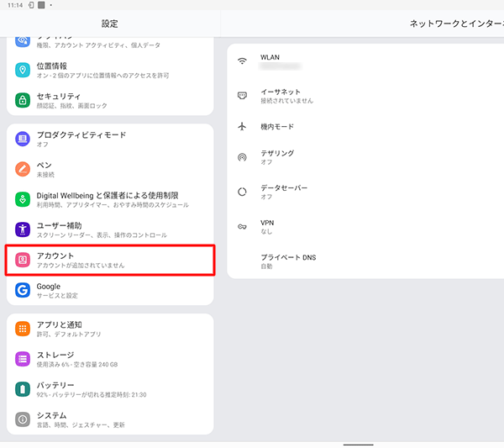
Task: Tap the orange pen icon
Action: point(23,169)
